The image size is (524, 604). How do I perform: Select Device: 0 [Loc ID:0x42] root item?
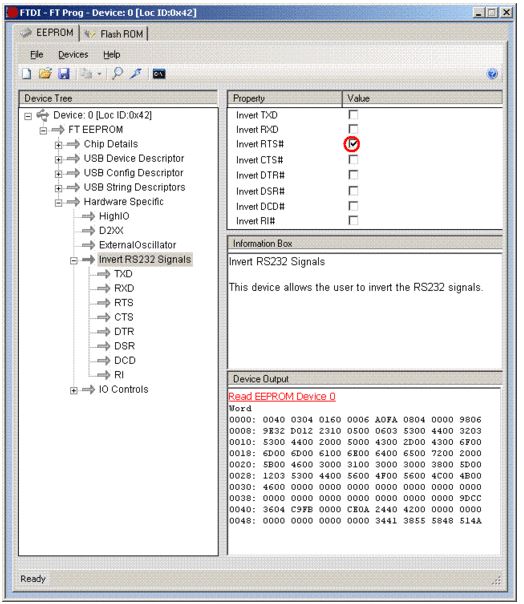102,115
